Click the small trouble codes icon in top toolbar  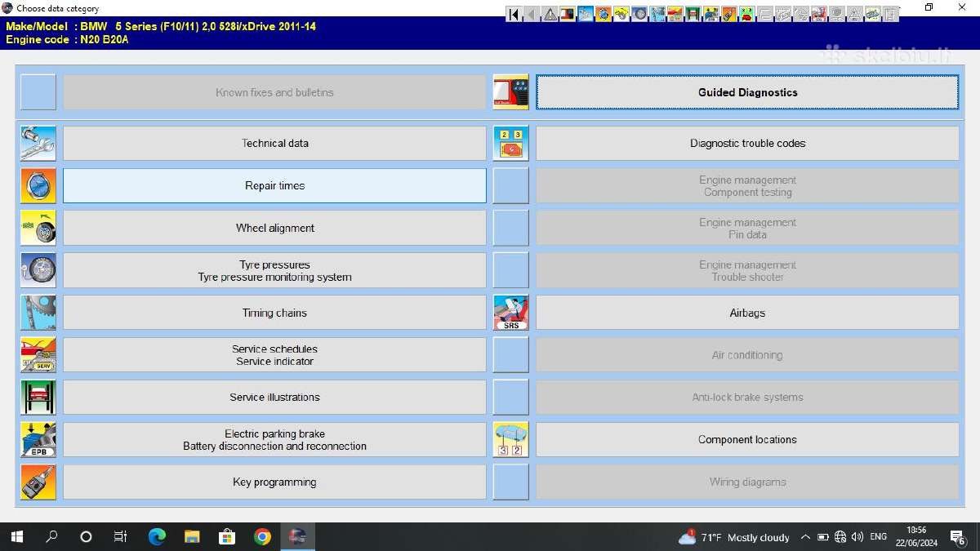[746, 14]
